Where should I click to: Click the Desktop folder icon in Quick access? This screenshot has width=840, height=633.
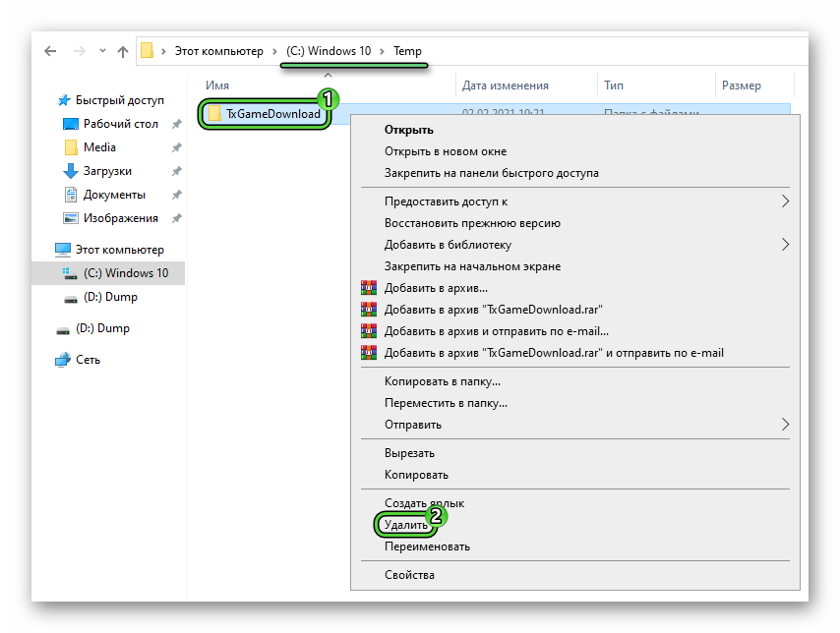(71, 124)
